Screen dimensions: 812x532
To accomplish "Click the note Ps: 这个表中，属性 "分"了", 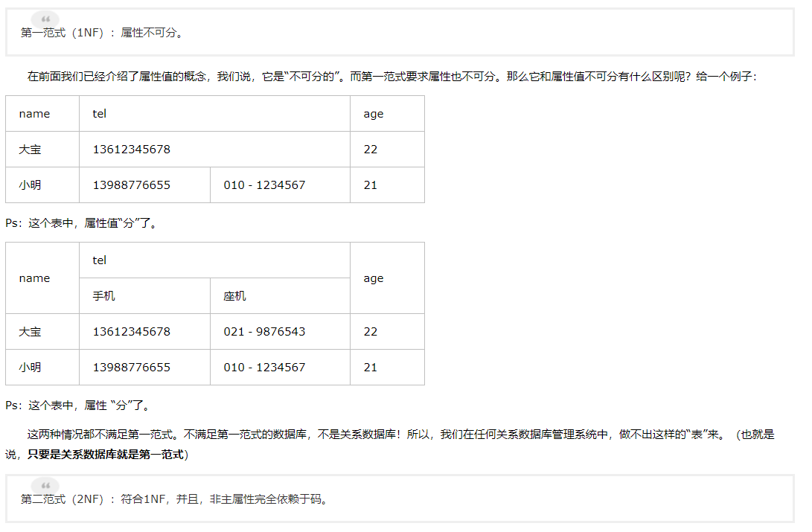I will pyautogui.click(x=78, y=406).
